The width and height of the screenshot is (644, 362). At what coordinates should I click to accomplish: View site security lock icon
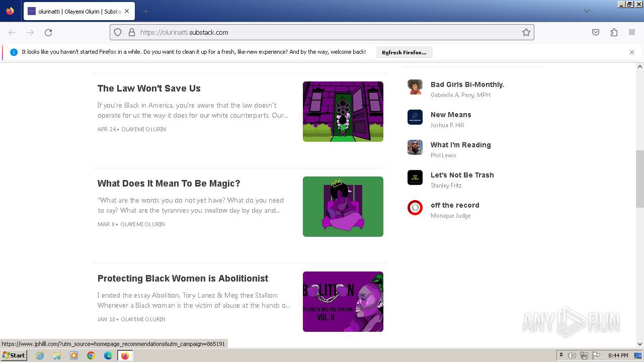point(132,32)
